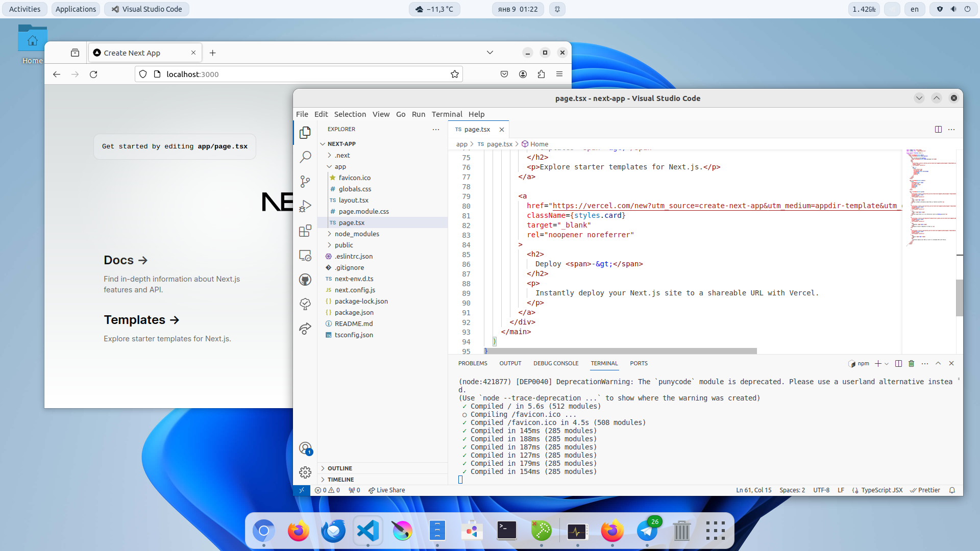The height and width of the screenshot is (551, 980).
Task: Click Save to Pocket icon in Firefox
Action: [x=504, y=74]
